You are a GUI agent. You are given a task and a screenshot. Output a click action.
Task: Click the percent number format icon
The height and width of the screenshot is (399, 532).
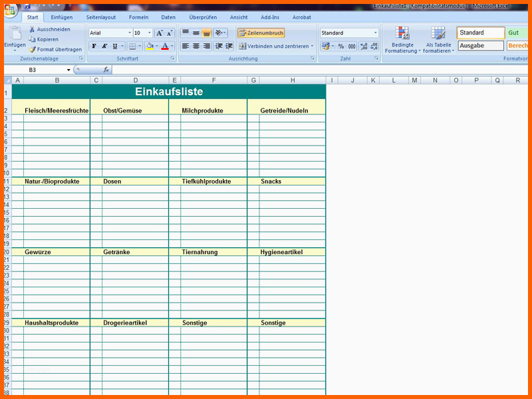pyautogui.click(x=341, y=46)
